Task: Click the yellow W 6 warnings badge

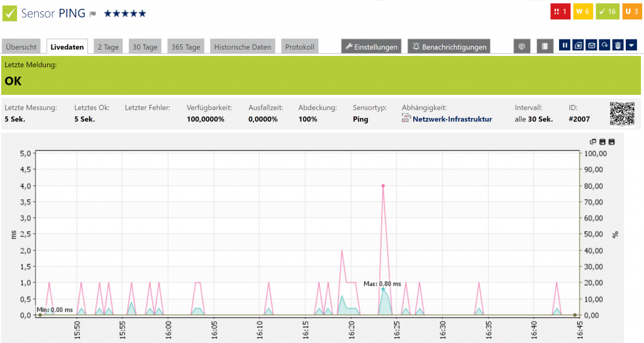Action: 582,11
